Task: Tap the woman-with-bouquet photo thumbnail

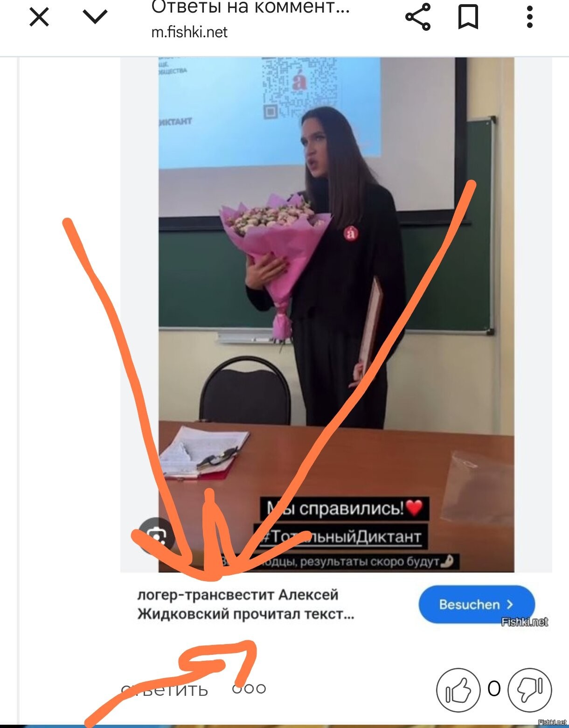Action: pyautogui.click(x=336, y=314)
